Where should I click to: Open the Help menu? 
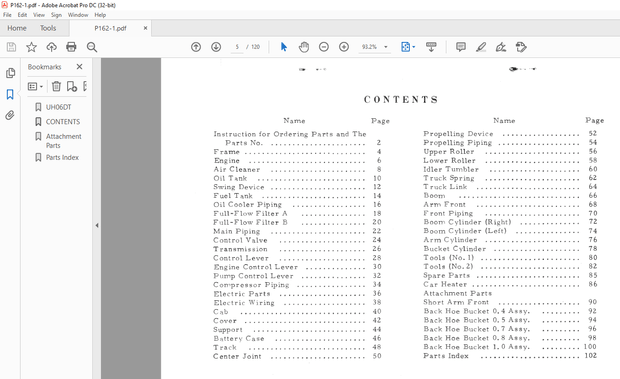coord(100,15)
